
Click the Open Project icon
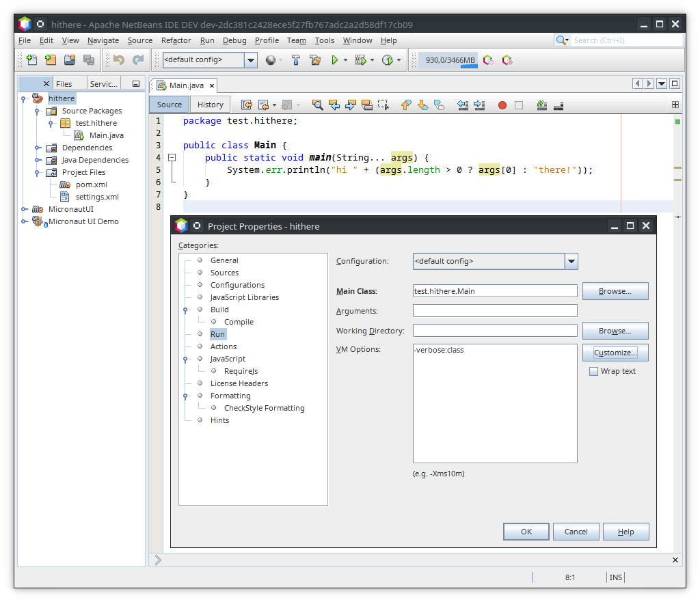point(70,60)
